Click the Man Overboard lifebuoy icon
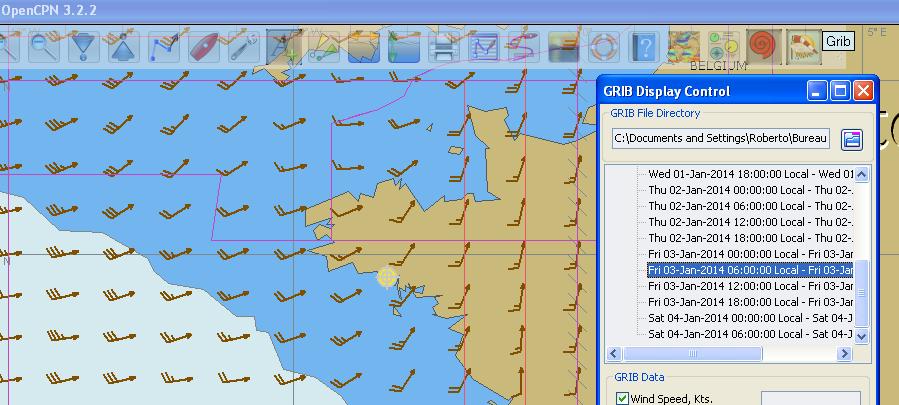This screenshot has width=899, height=405. click(x=603, y=46)
